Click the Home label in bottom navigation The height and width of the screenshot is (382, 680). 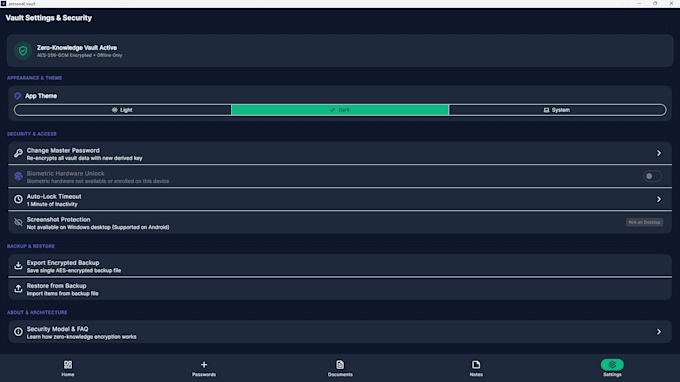pyautogui.click(x=68, y=375)
